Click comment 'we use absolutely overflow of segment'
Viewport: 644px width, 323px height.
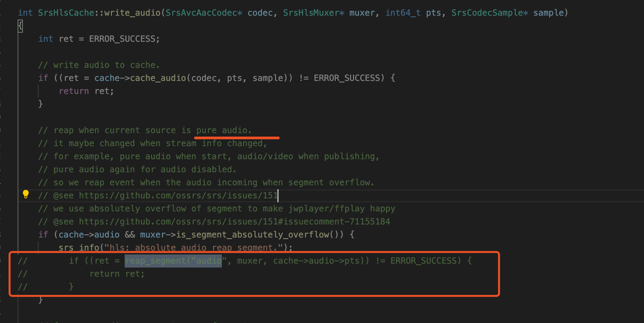pyautogui.click(x=217, y=208)
